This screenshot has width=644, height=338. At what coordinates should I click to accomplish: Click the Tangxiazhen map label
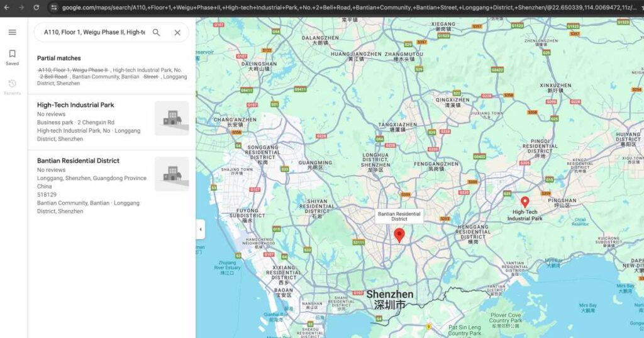397,127
